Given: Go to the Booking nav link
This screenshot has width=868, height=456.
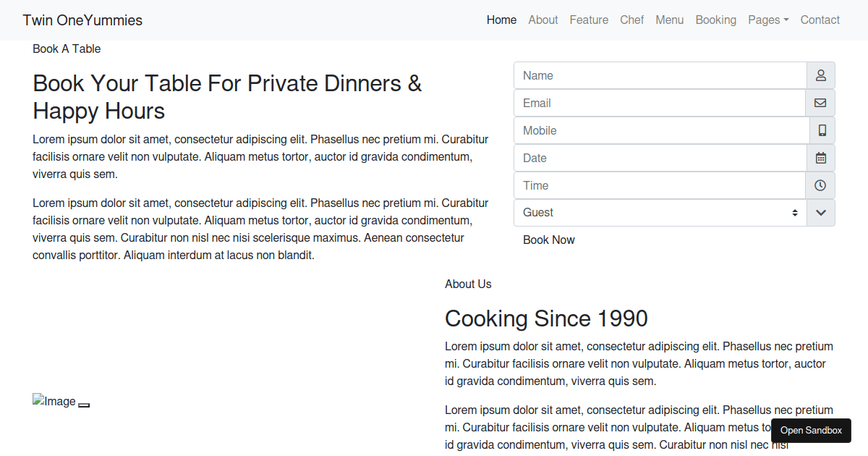Looking at the screenshot, I should click(x=715, y=20).
